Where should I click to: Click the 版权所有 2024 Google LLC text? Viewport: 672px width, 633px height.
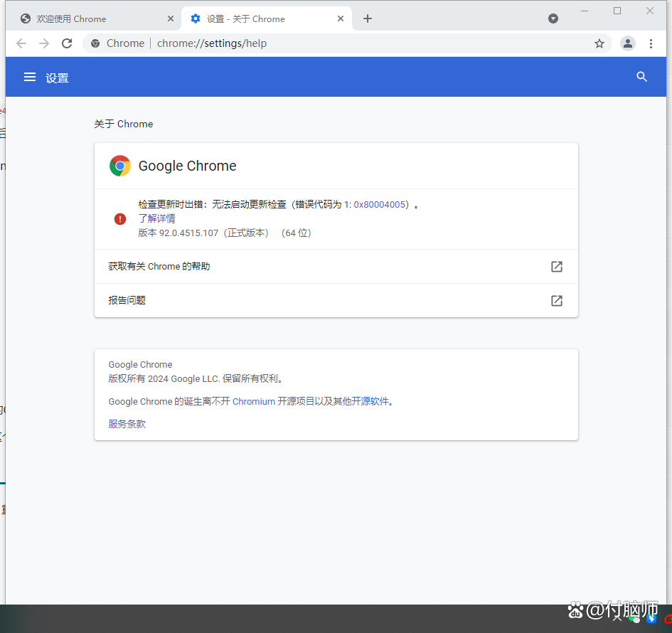[196, 379]
